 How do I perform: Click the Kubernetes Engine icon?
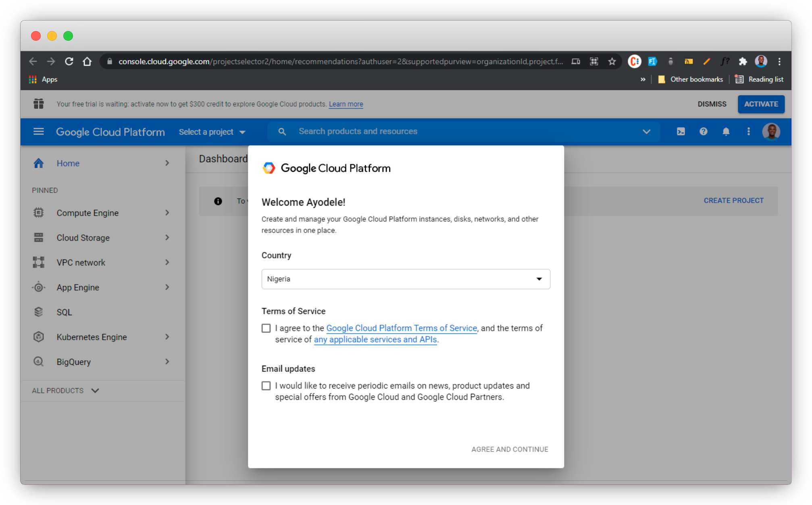[x=38, y=337]
